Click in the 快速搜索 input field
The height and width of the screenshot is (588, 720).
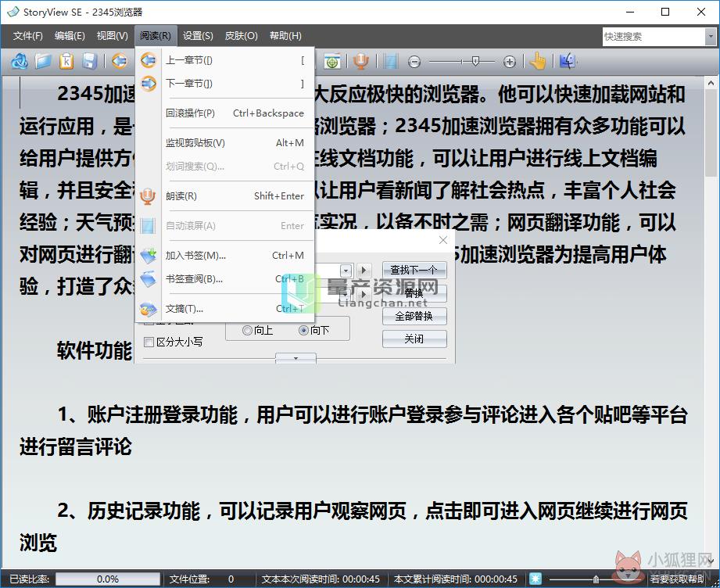coord(654,36)
